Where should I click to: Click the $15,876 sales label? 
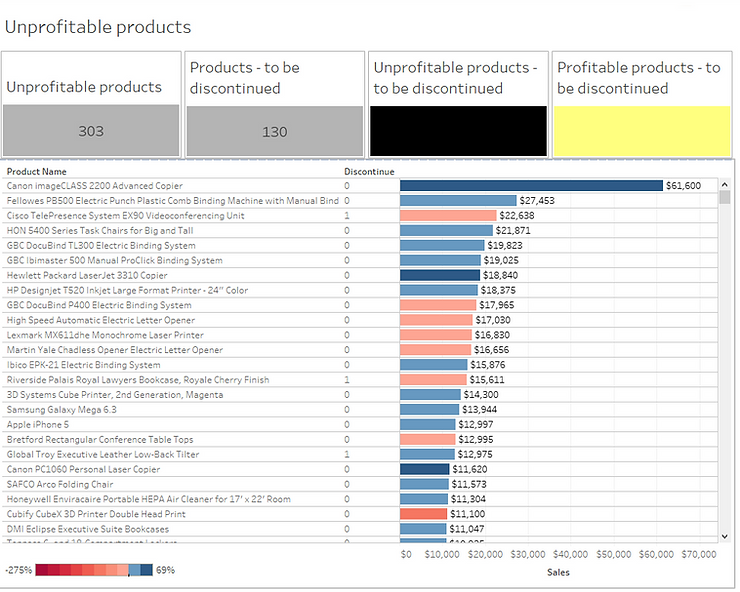pos(488,365)
